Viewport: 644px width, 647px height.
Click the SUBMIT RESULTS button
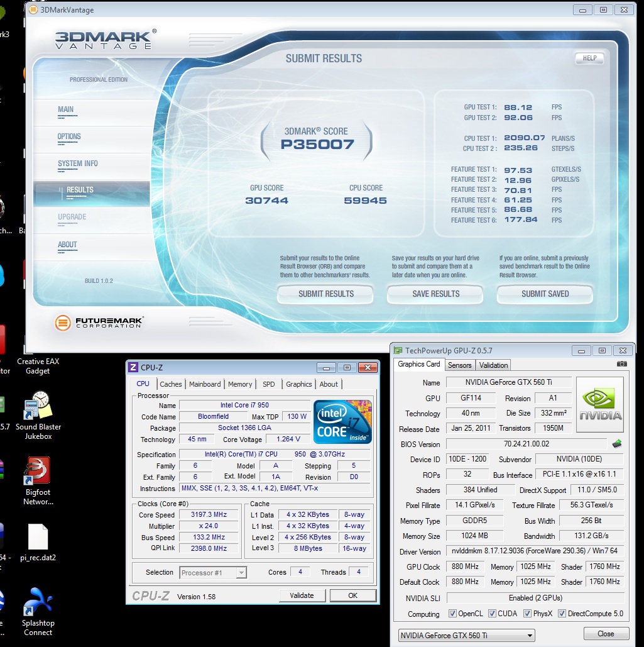click(x=325, y=294)
